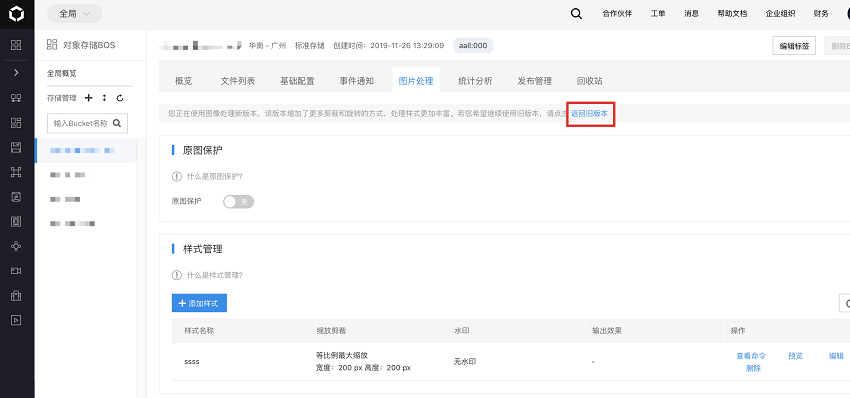Click the 什么是样式管理 info icon
The image size is (850, 398).
[x=176, y=275]
